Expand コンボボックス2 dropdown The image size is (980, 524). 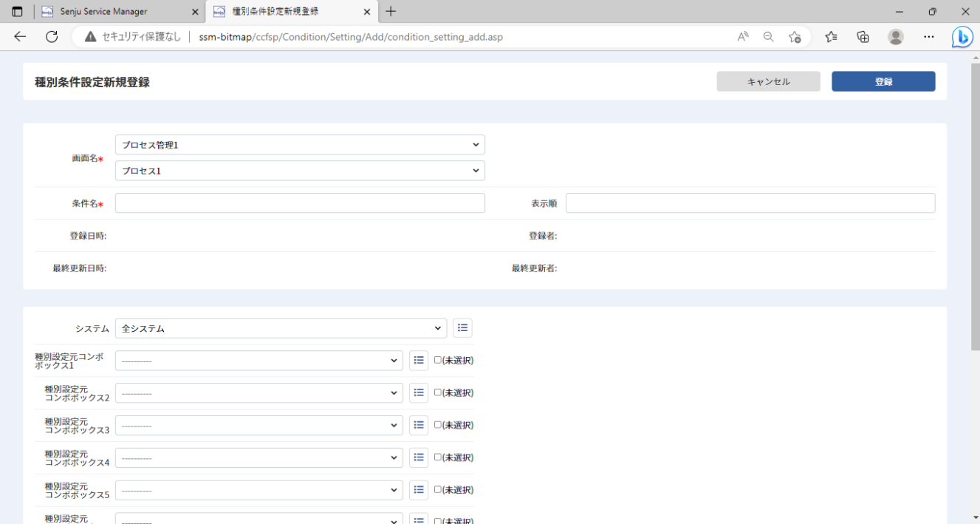259,393
